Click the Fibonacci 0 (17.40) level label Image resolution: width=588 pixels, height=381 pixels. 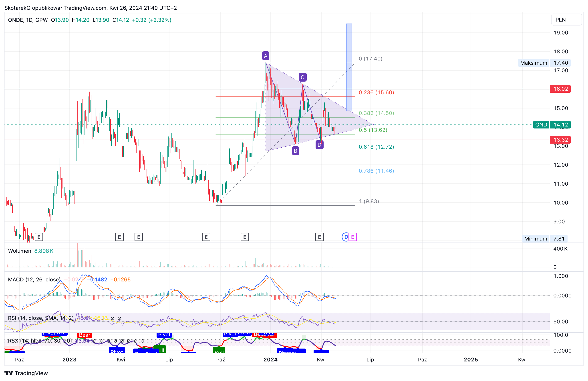coord(371,58)
